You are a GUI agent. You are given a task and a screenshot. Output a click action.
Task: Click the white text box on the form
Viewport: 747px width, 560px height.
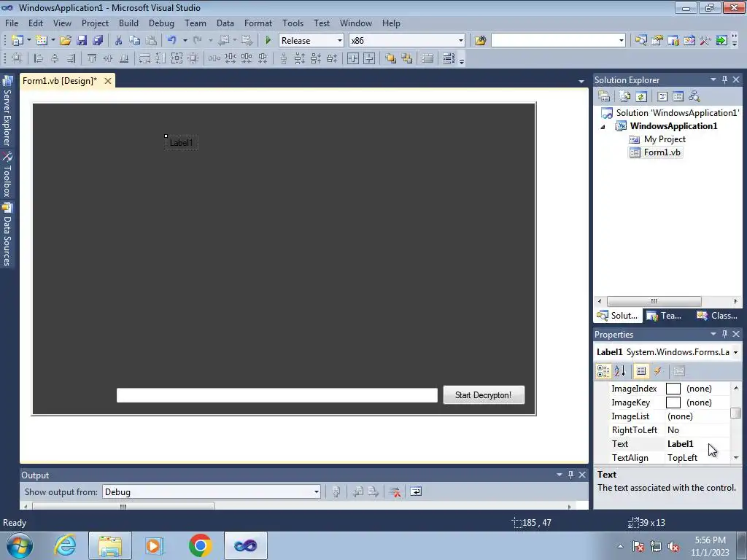click(x=276, y=395)
